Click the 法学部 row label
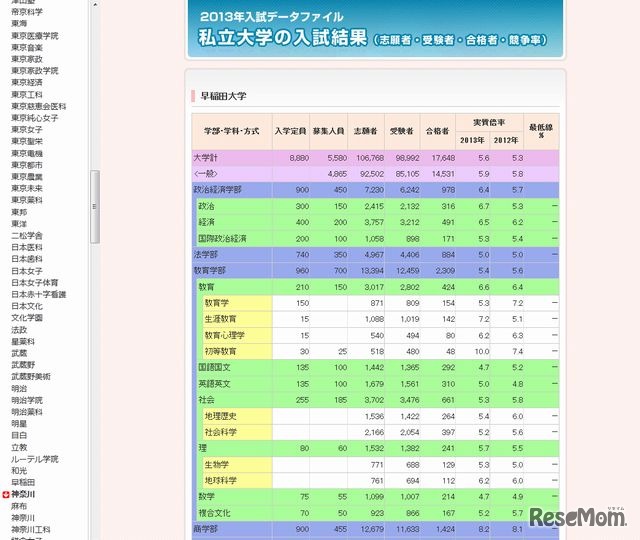The width and height of the screenshot is (640, 540). pos(205,255)
